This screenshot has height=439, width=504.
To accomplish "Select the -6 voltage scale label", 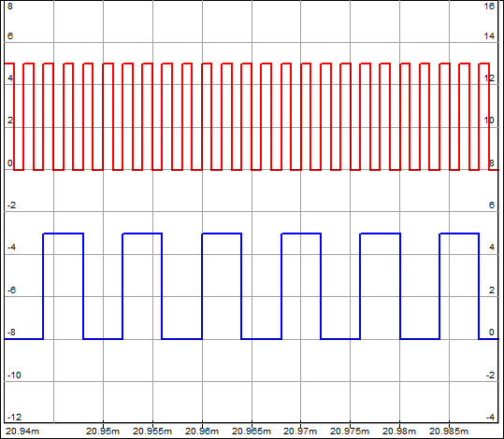I will click(x=11, y=290).
